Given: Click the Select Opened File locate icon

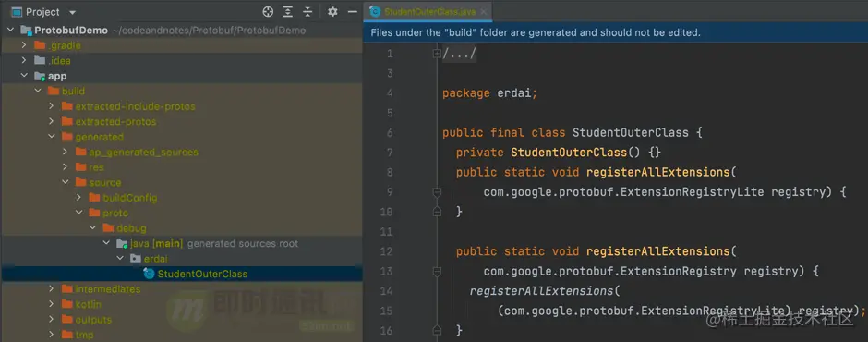Looking at the screenshot, I should pos(268,12).
